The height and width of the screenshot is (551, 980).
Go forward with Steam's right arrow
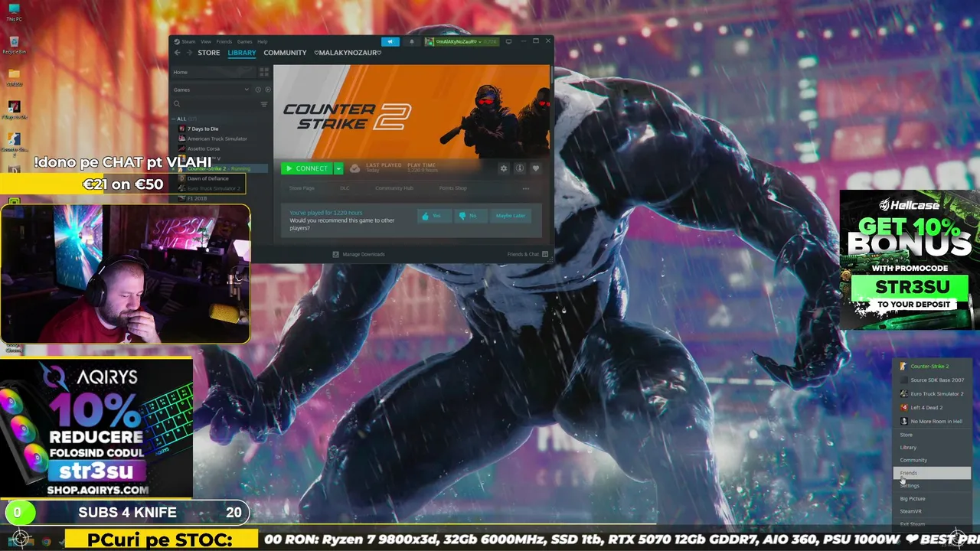189,53
